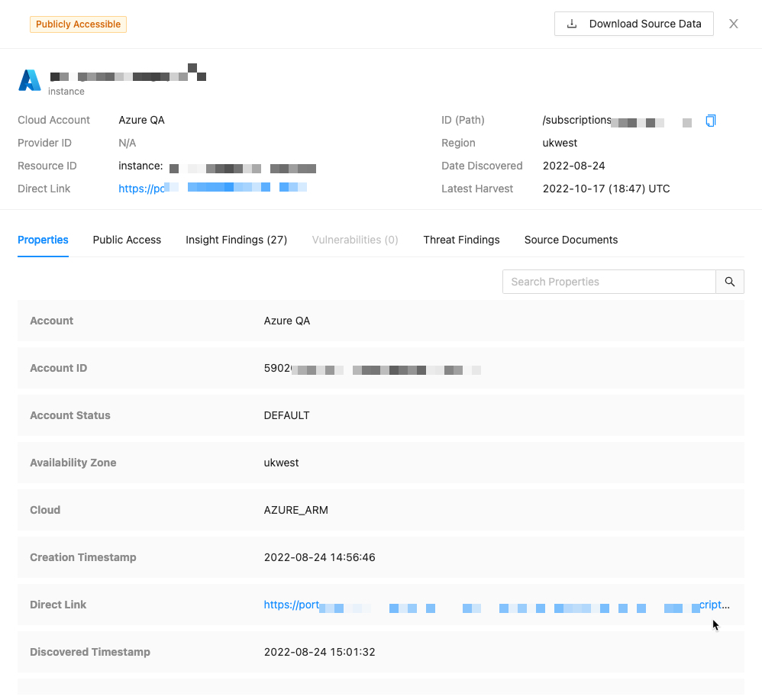
Task: Click the Cloud value AZURE_ARM
Action: click(x=295, y=510)
